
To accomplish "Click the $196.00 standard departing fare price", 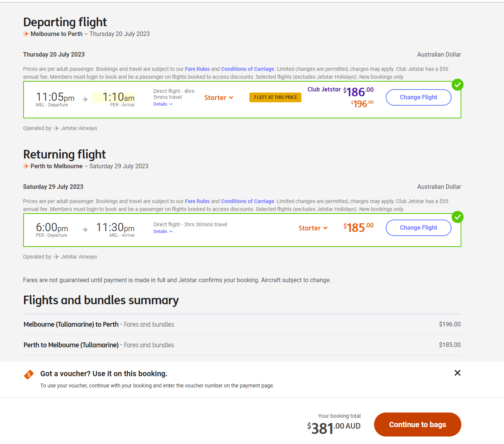I will click(362, 103).
